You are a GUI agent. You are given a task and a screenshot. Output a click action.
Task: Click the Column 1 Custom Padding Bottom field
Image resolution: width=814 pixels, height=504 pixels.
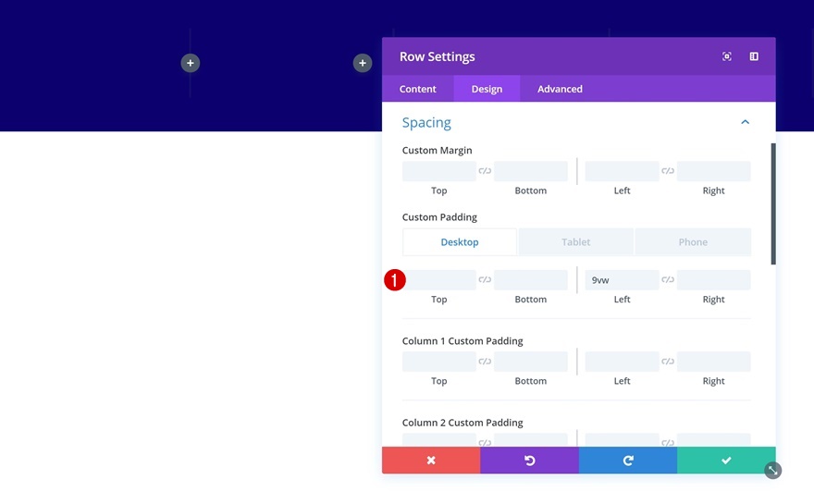(531, 362)
